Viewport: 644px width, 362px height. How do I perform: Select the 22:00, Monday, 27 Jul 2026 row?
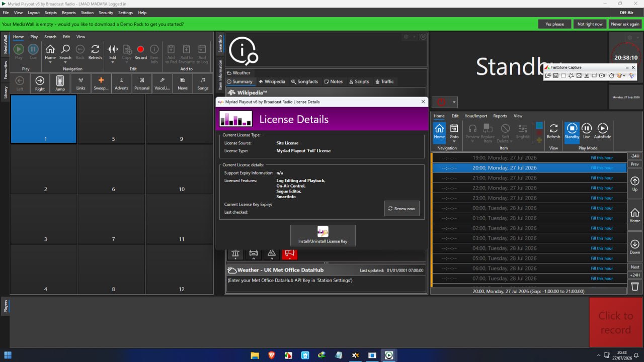pyautogui.click(x=530, y=188)
